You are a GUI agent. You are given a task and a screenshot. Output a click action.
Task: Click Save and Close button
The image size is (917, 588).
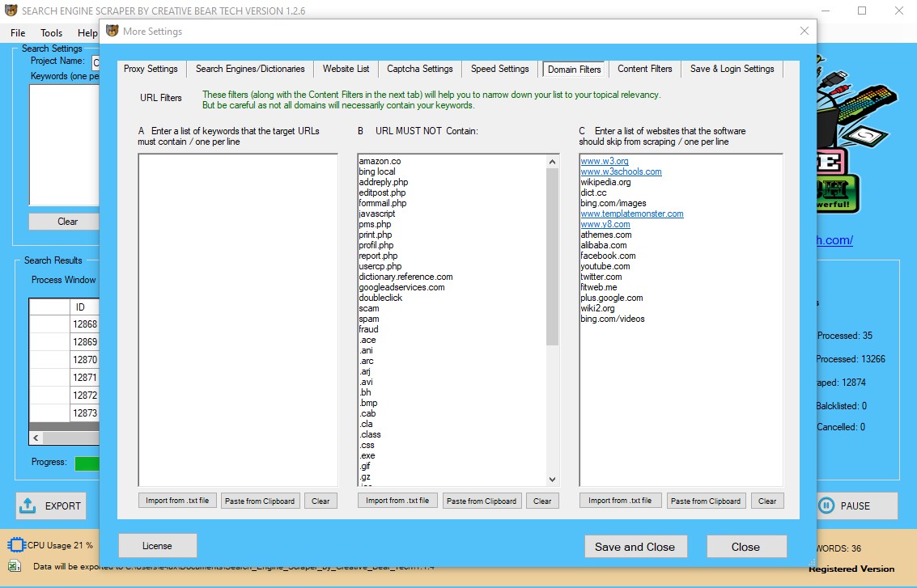click(x=635, y=547)
